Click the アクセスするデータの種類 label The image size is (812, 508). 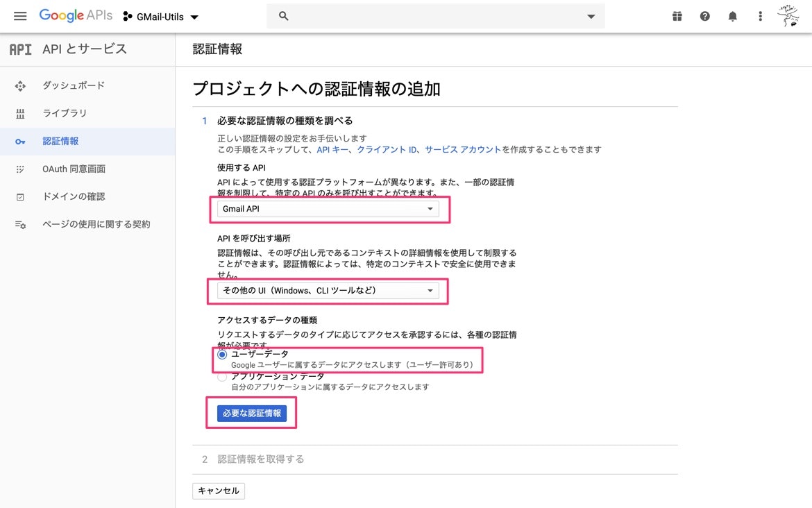click(x=267, y=321)
